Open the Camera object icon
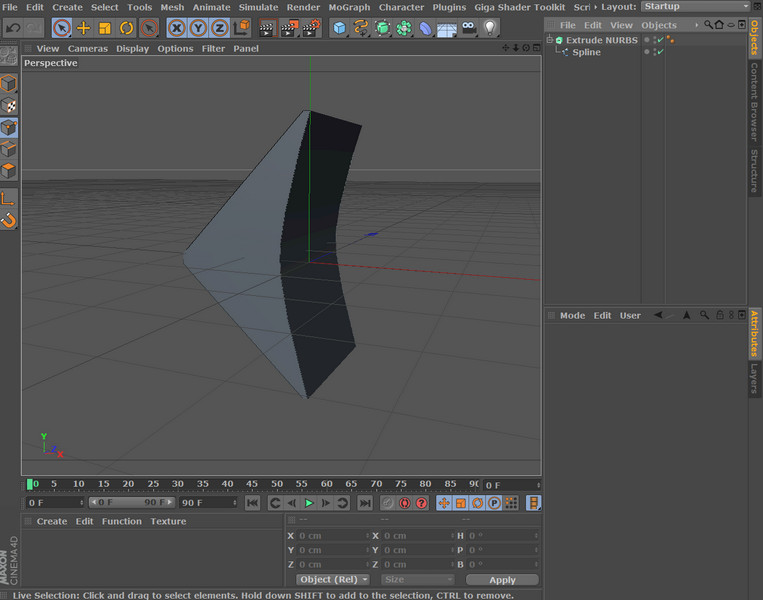Image resolution: width=763 pixels, height=600 pixels. point(469,28)
